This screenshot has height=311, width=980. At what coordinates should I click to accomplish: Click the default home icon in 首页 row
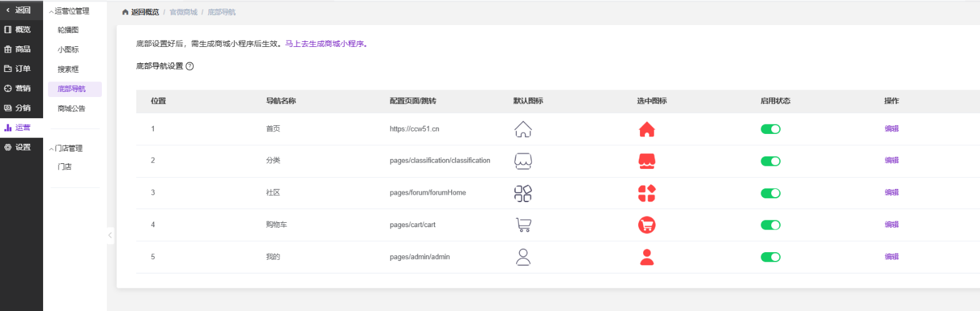[x=522, y=129]
